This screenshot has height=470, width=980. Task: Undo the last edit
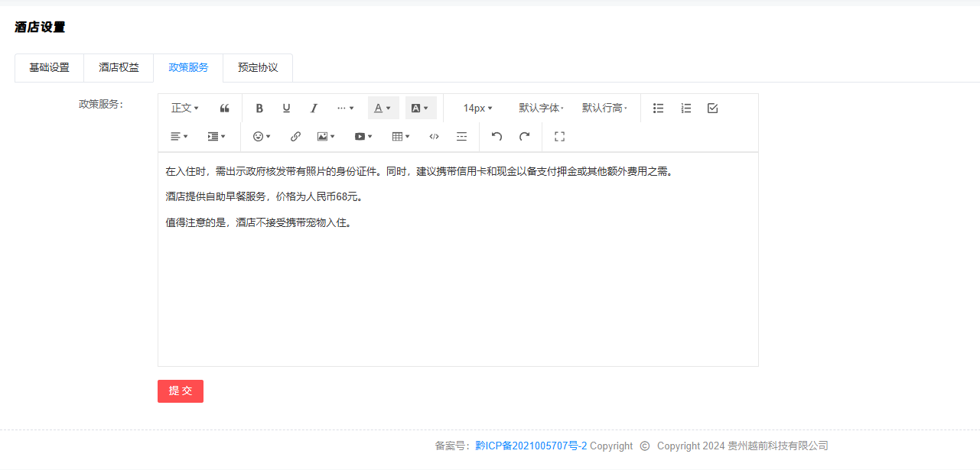pos(497,137)
